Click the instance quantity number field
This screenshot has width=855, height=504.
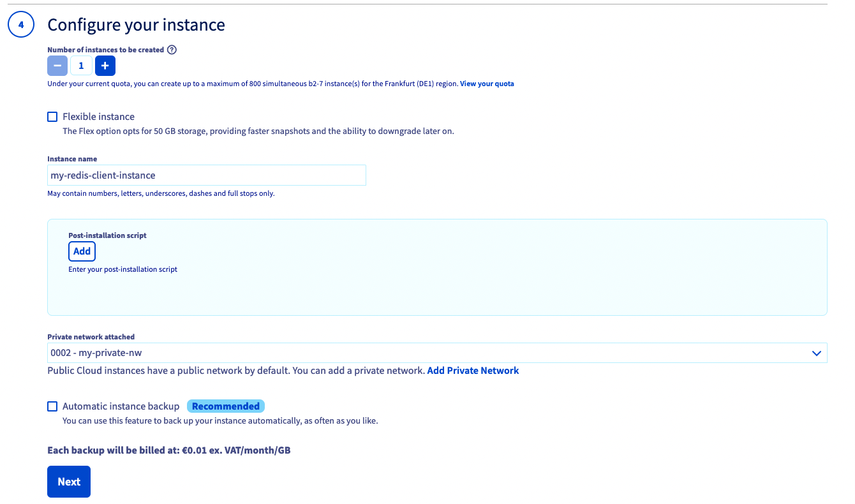point(81,65)
